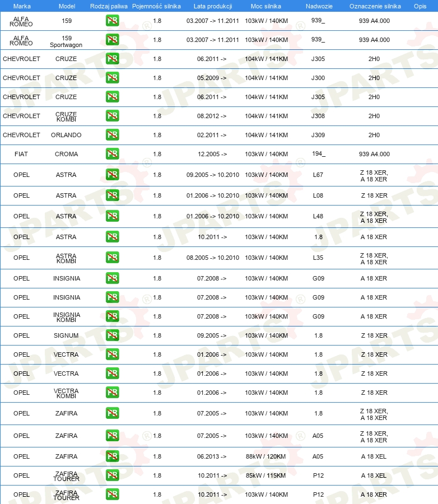Image resolution: width=438 pixels, height=504 pixels.
Task: Click the Oznaczenie silnika column header
Action: point(375,6)
